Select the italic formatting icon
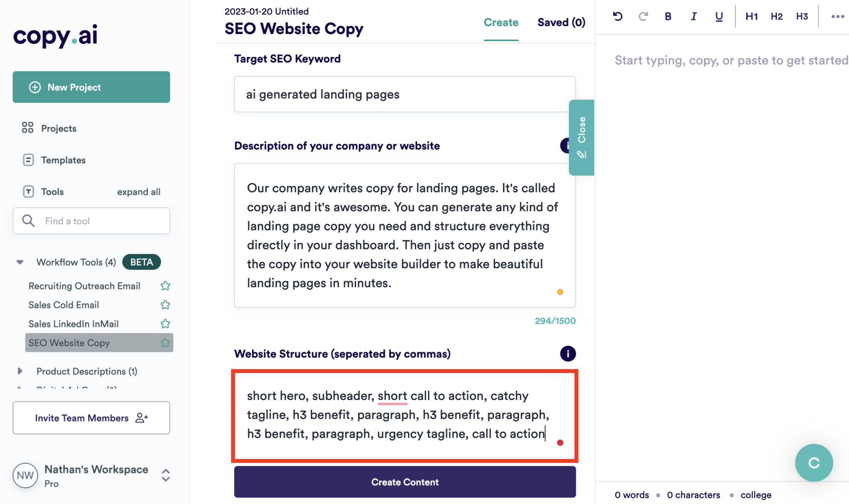This screenshot has width=849, height=504. point(693,16)
